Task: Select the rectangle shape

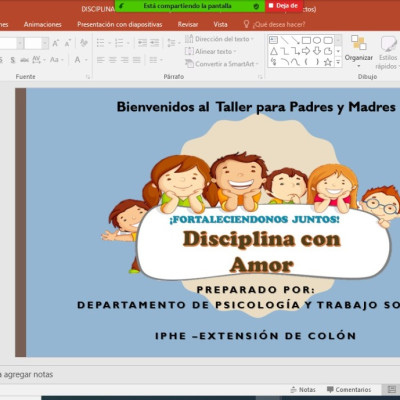Action: click(x=306, y=40)
